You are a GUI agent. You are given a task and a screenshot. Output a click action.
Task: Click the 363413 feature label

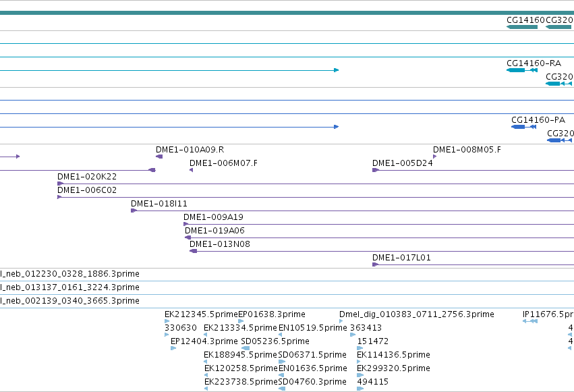[x=366, y=328]
